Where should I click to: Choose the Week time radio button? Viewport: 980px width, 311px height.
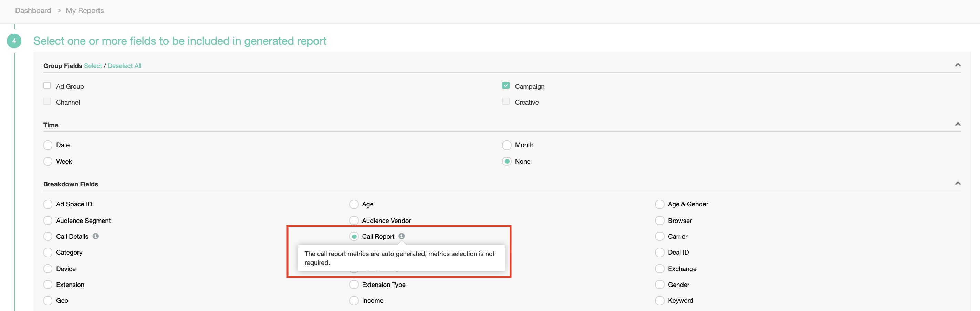pyautogui.click(x=48, y=162)
